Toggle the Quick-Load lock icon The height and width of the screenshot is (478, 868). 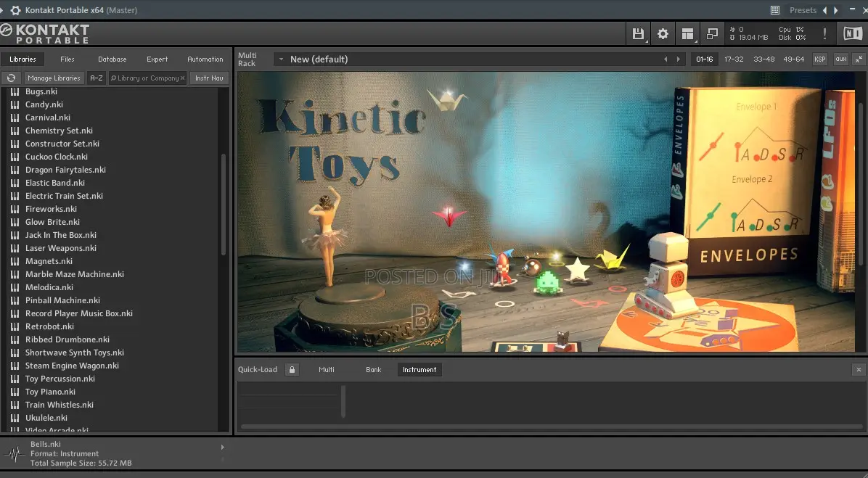292,370
